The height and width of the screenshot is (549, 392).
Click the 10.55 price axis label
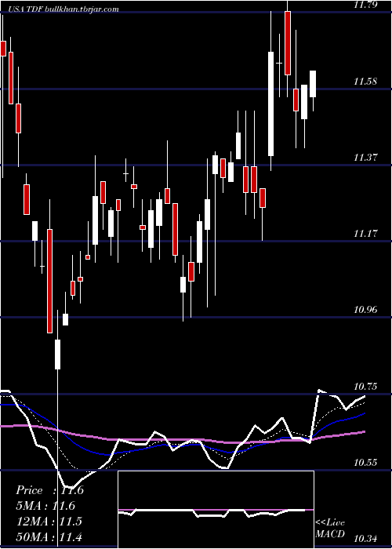365,463
